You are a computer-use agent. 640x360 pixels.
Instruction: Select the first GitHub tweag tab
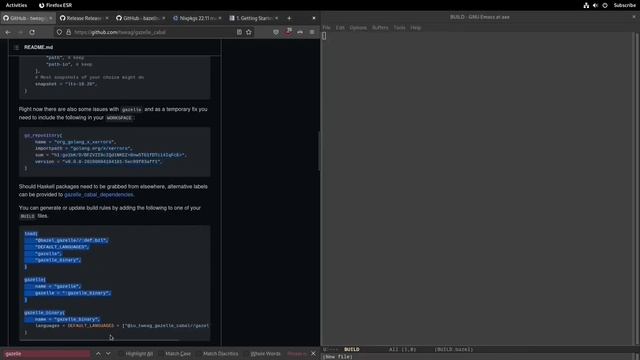coord(27,18)
